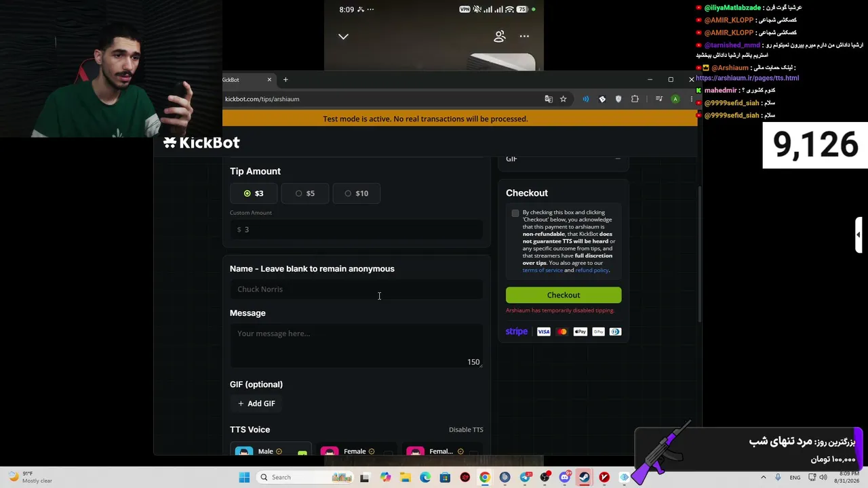Click the Add GIF button

click(x=256, y=403)
